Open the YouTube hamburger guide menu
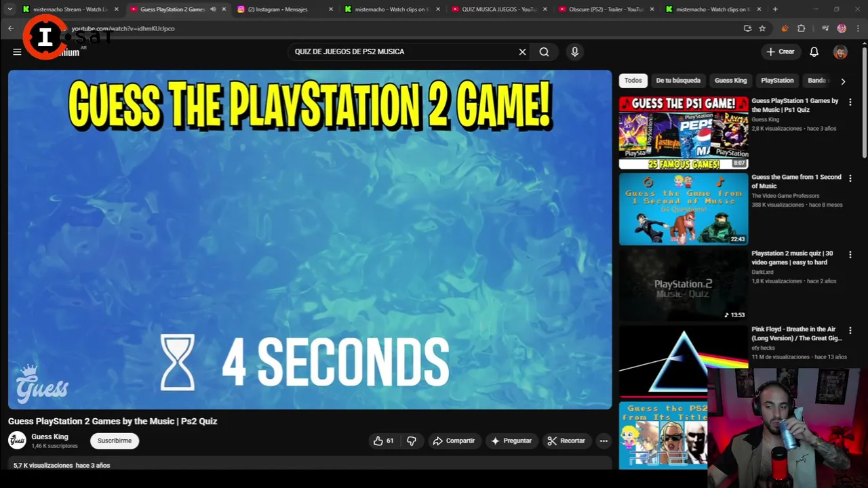This screenshot has width=868, height=488. 17,52
